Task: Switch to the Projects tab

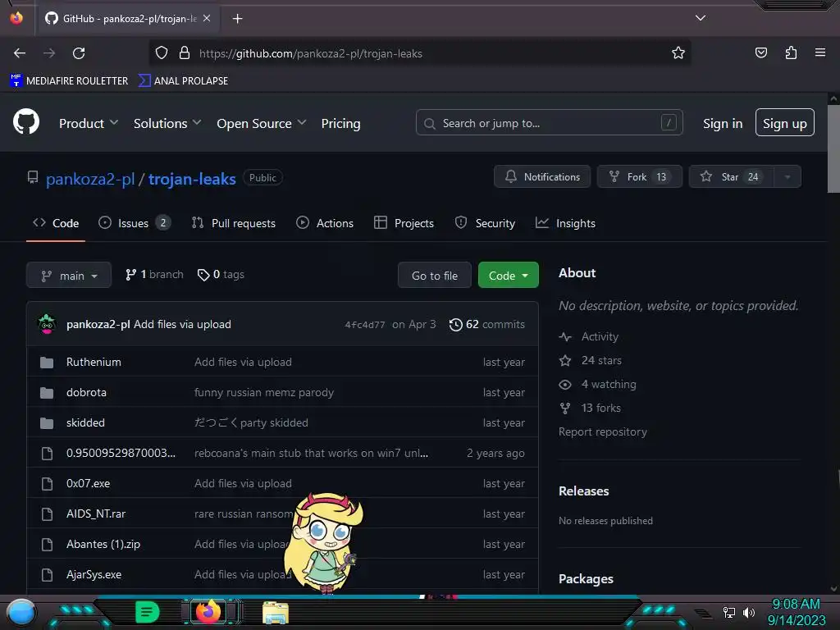Action: [404, 223]
